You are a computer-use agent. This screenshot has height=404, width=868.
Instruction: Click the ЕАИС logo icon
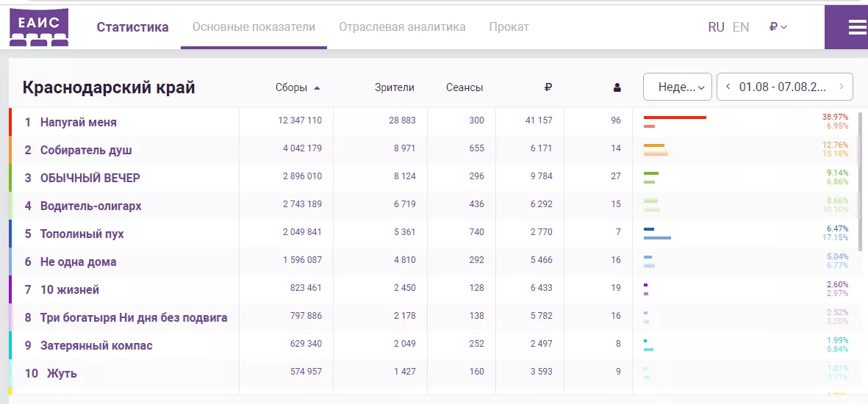39,28
